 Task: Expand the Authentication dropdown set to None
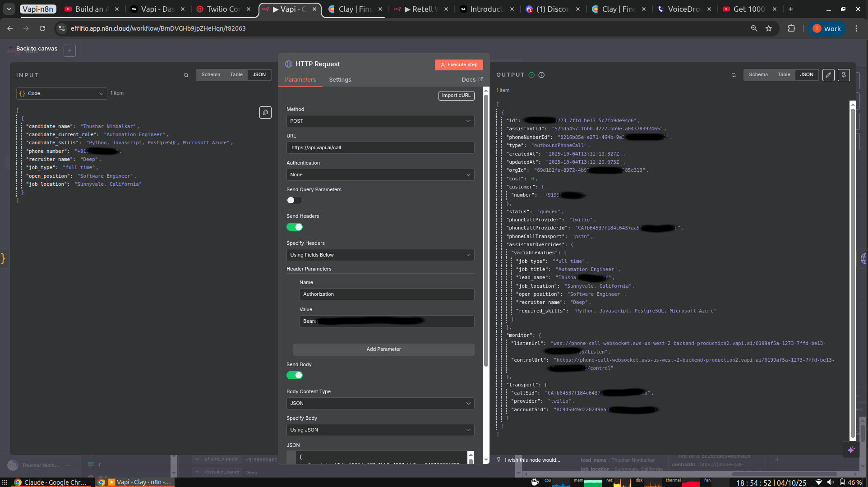380,175
